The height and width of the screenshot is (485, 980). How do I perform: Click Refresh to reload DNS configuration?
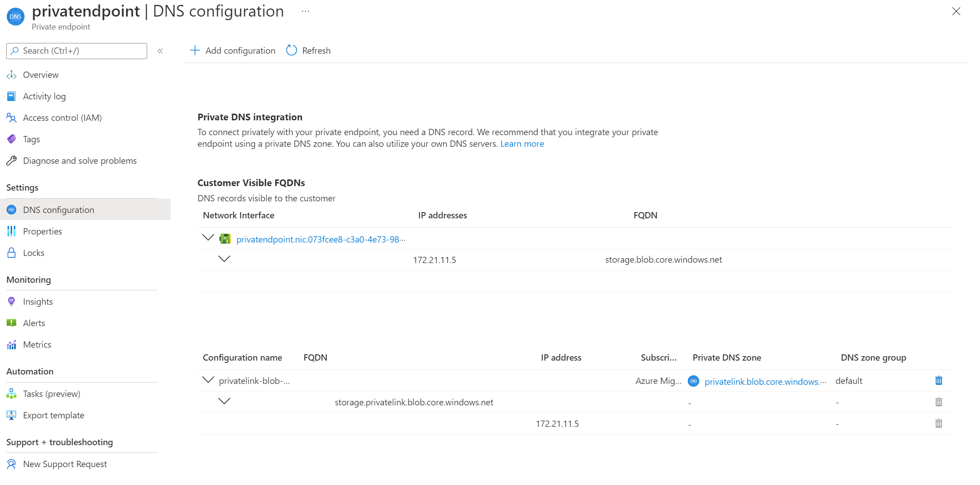[x=307, y=50]
